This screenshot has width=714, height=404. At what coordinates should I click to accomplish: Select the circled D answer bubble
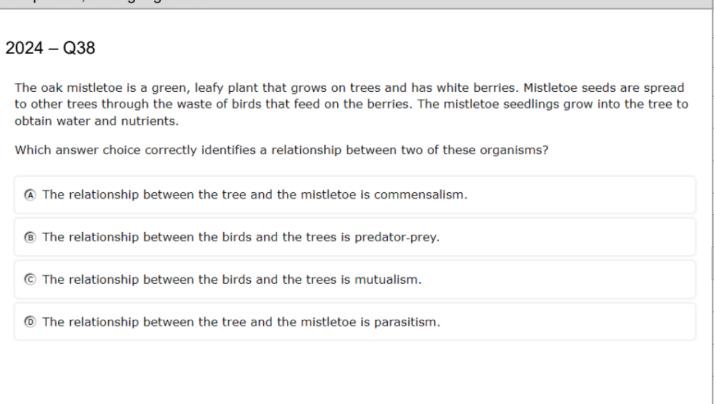point(30,322)
